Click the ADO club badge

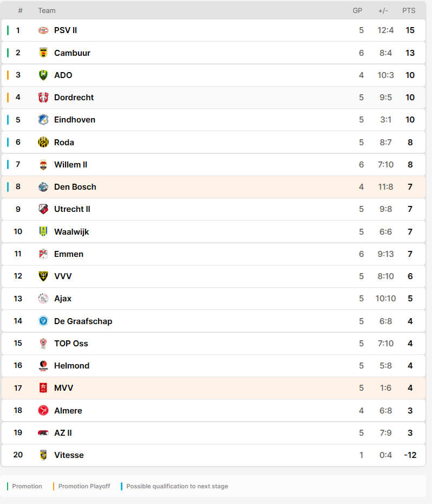pos(43,75)
